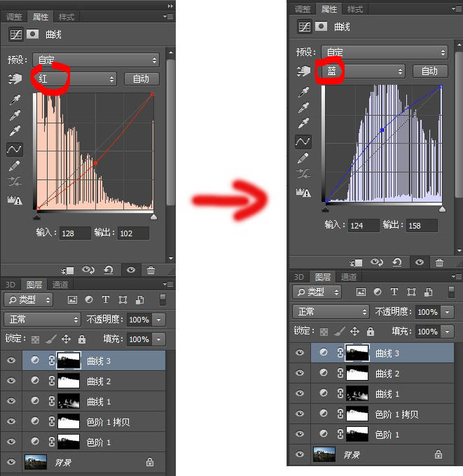The image size is (463, 476).
Task: Open 蓝 channel dropdown in right panel
Action: (363, 72)
